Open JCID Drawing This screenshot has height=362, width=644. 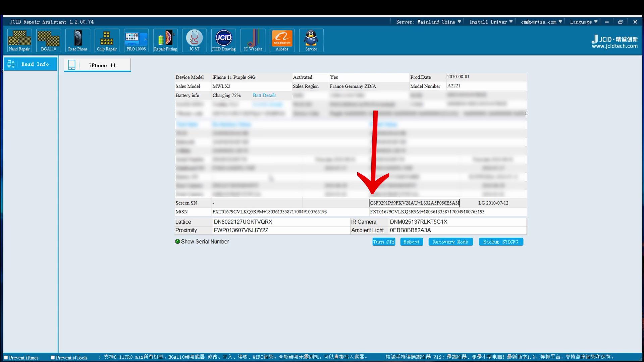tap(224, 40)
